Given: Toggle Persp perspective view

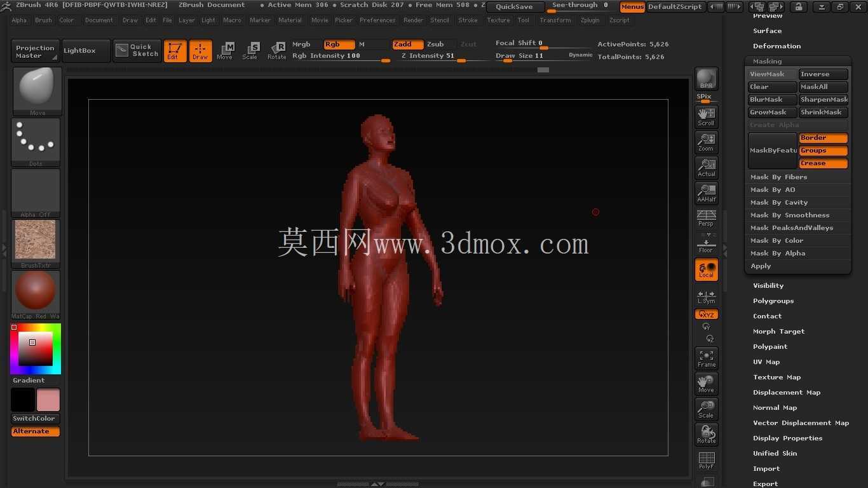Looking at the screenshot, I should pyautogui.click(x=706, y=218).
